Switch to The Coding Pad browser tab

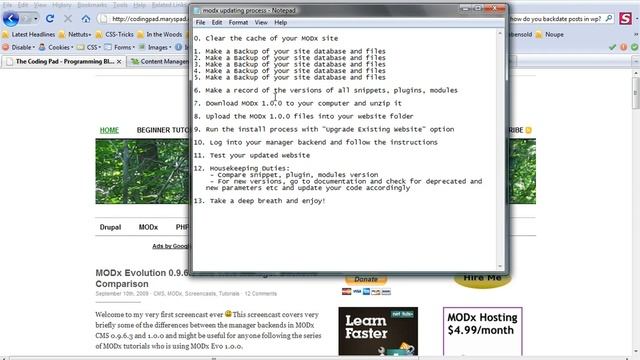tap(63, 61)
